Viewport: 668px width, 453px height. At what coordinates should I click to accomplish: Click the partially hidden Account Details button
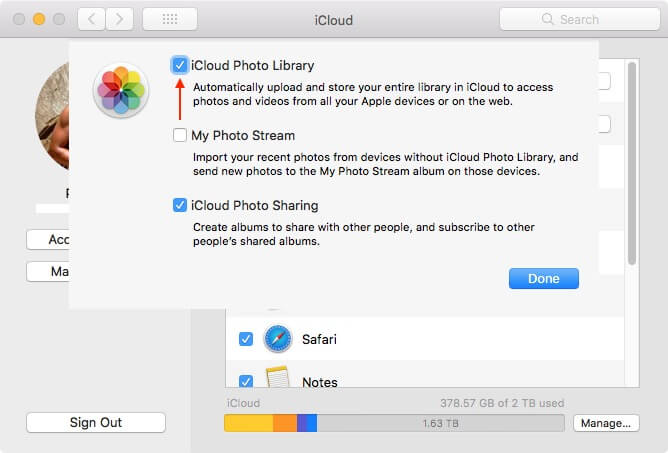48,239
